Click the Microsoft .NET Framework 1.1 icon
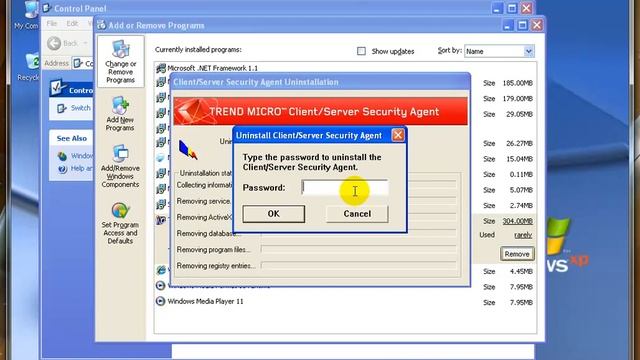The height and width of the screenshot is (360, 640). (x=161, y=68)
